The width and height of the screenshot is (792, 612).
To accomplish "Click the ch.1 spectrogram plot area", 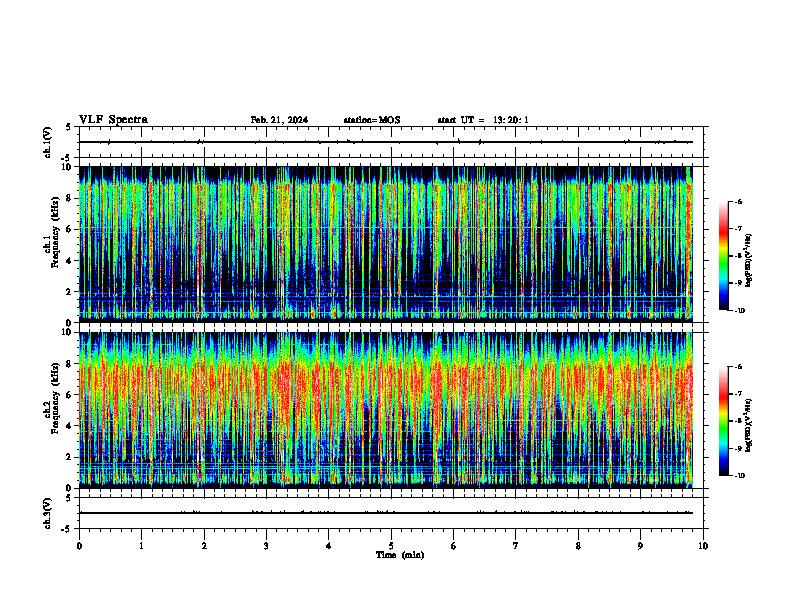I will click(x=391, y=244).
